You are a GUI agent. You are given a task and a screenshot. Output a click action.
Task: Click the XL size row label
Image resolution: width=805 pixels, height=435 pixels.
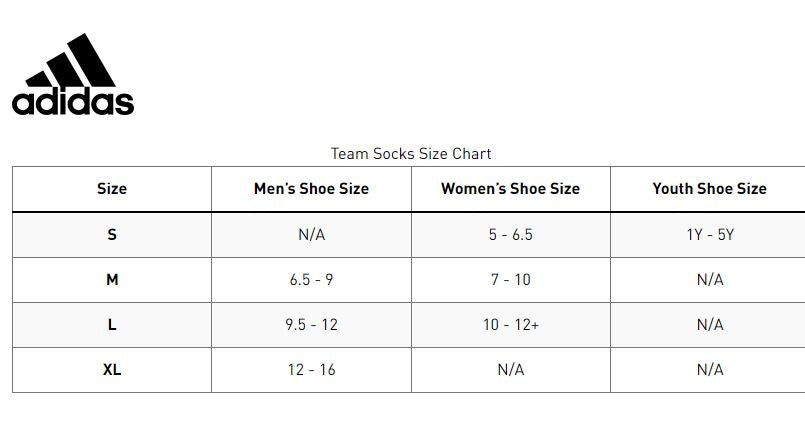pyautogui.click(x=112, y=370)
